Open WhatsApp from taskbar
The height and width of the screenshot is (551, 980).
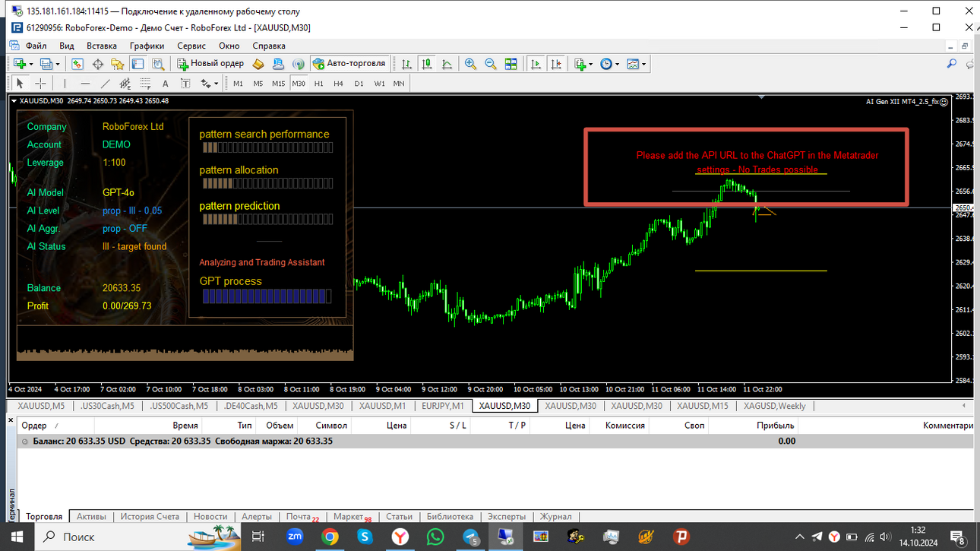435,537
